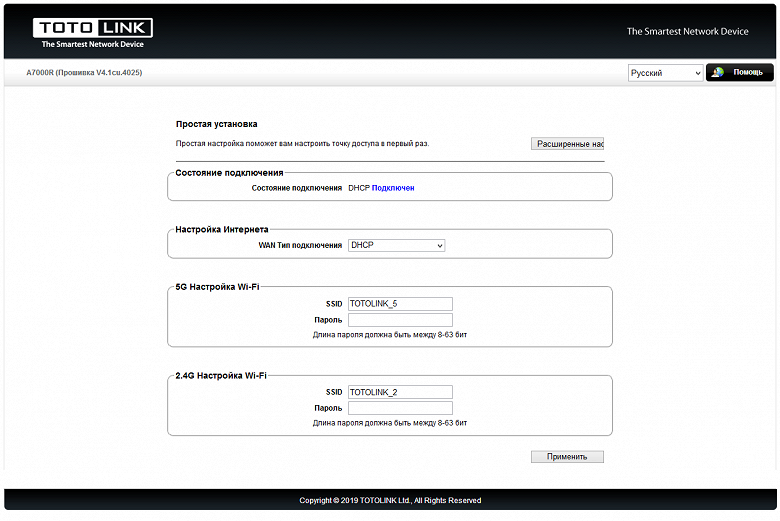
Task: Click the A7000R (Прошивка V4.1cu.4025) firmware text
Action: point(84,73)
